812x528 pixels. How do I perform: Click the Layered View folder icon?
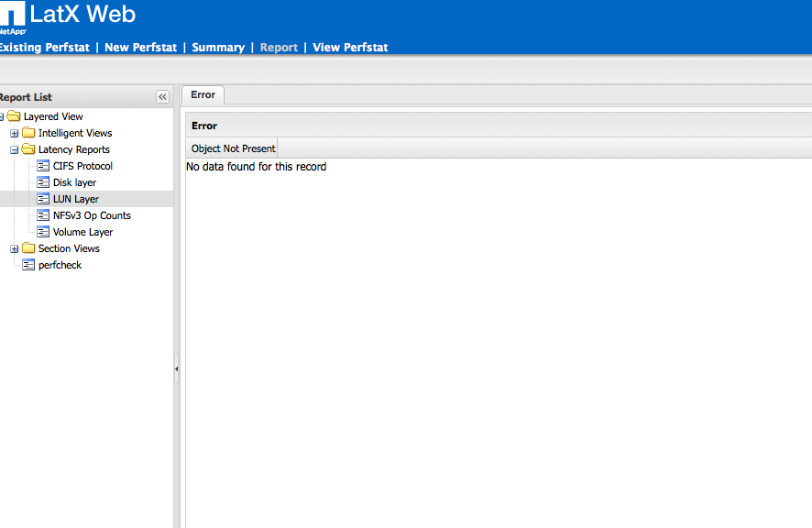click(x=14, y=116)
